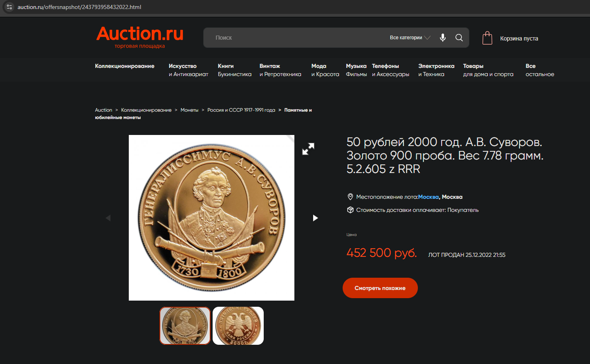590x364 pixels.
Task: Click the microphone voice search icon
Action: pos(443,38)
